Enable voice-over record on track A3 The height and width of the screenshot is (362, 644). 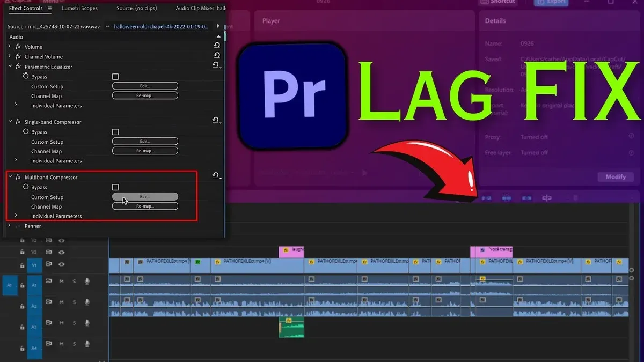pos(87,323)
